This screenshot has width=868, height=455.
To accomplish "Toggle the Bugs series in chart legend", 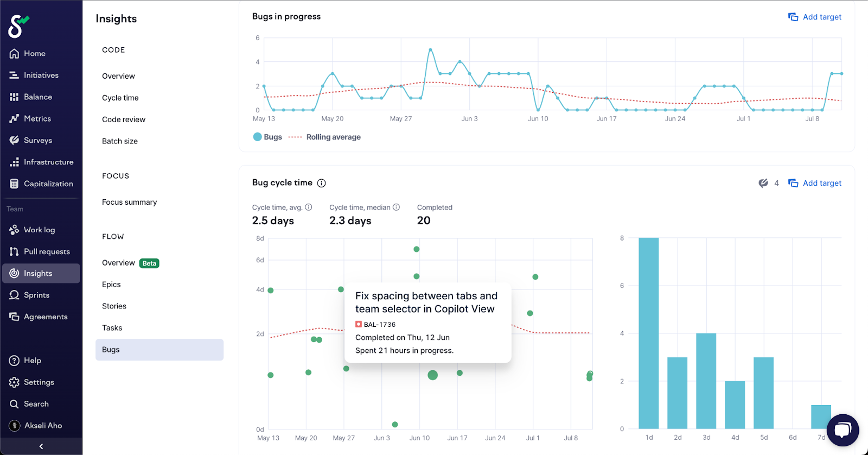I will tap(268, 137).
